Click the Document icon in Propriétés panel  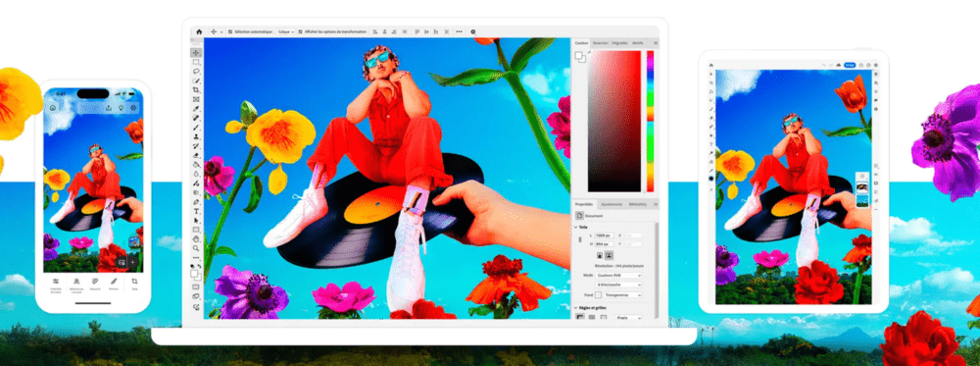pos(579,215)
